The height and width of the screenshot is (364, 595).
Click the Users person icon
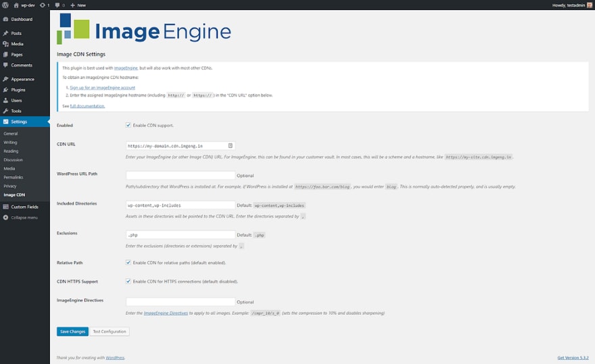(5, 100)
